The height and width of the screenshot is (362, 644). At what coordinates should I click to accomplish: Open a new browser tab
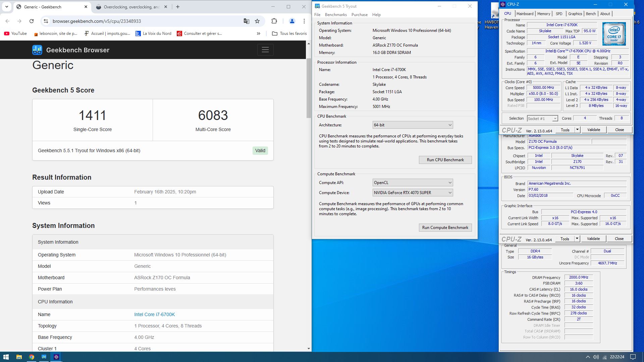178,7
